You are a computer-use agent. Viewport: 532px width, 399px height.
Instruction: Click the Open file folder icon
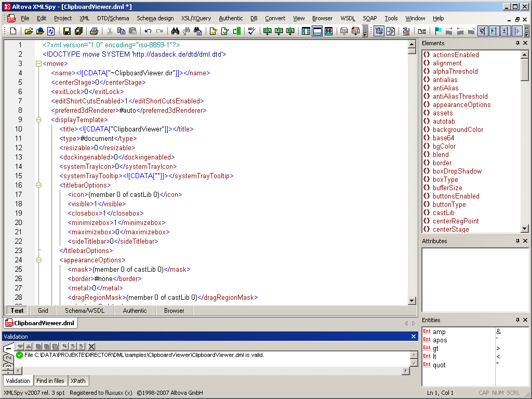pos(29,31)
